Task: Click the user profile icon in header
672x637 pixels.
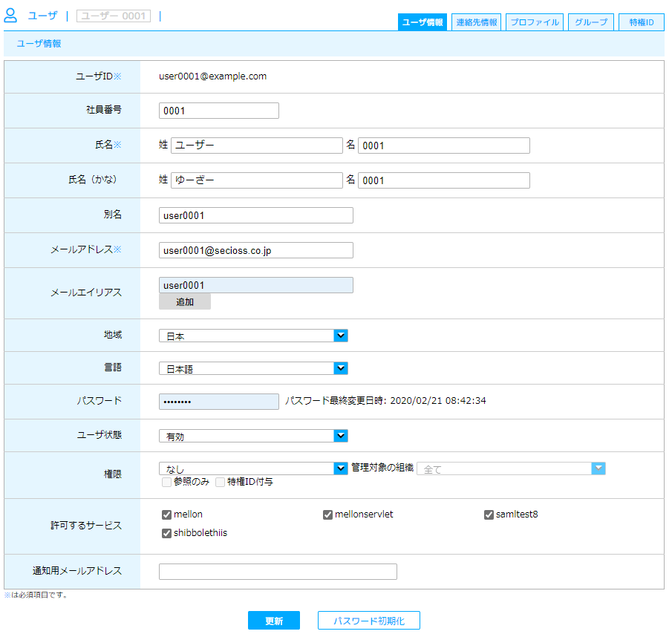Action: tap(10, 16)
